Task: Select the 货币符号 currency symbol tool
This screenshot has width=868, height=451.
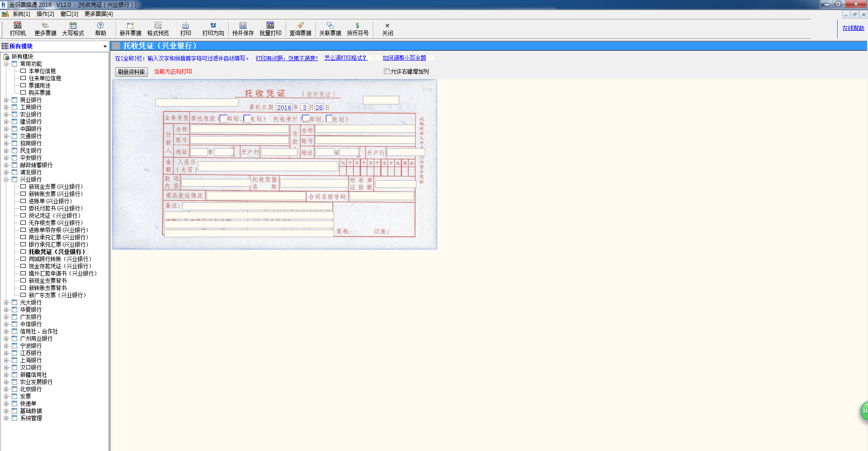Action: point(357,29)
